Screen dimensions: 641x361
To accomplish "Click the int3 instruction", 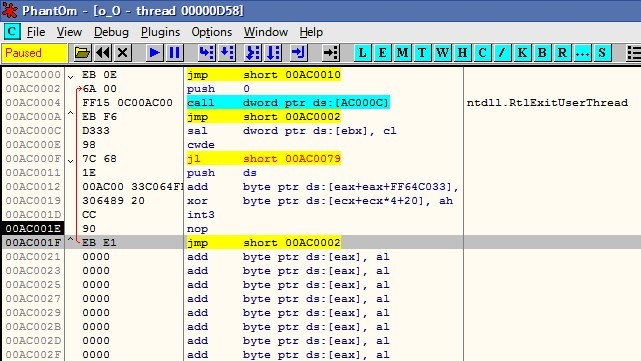I will (x=201, y=215).
